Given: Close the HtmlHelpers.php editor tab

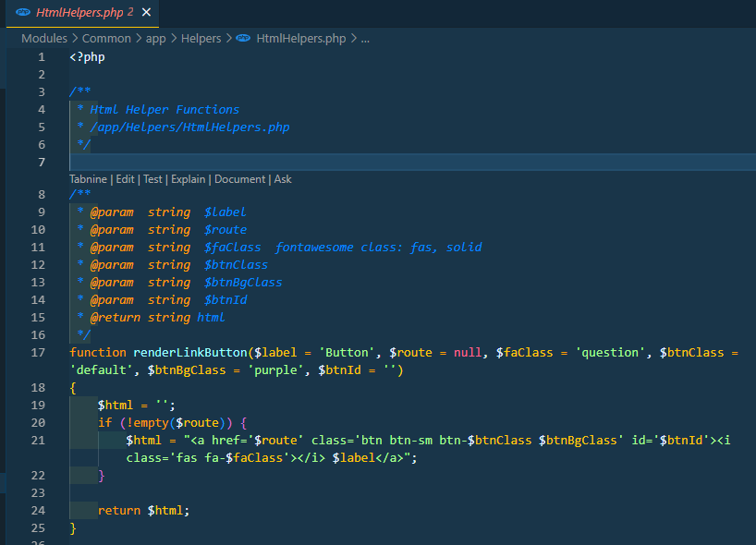Looking at the screenshot, I should click(146, 12).
